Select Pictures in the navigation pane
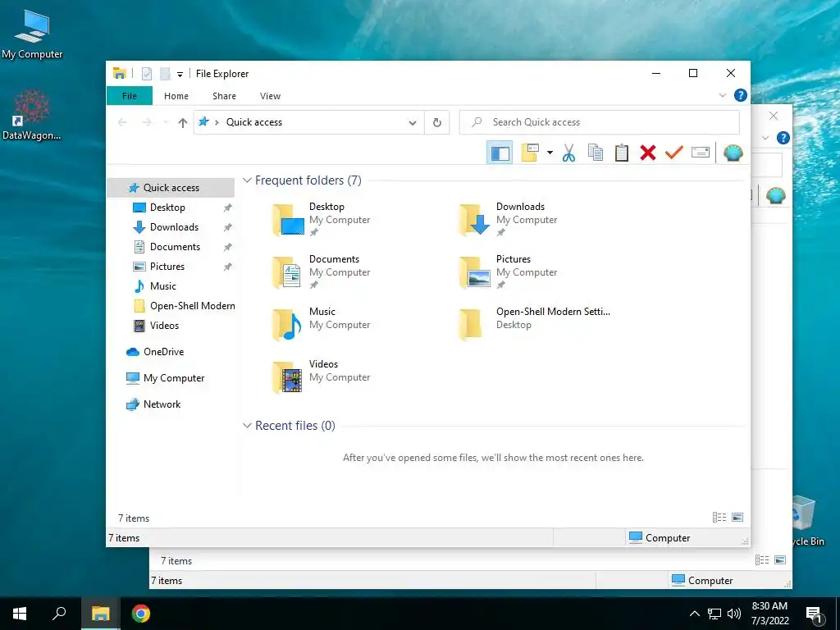840x630 pixels. [167, 267]
